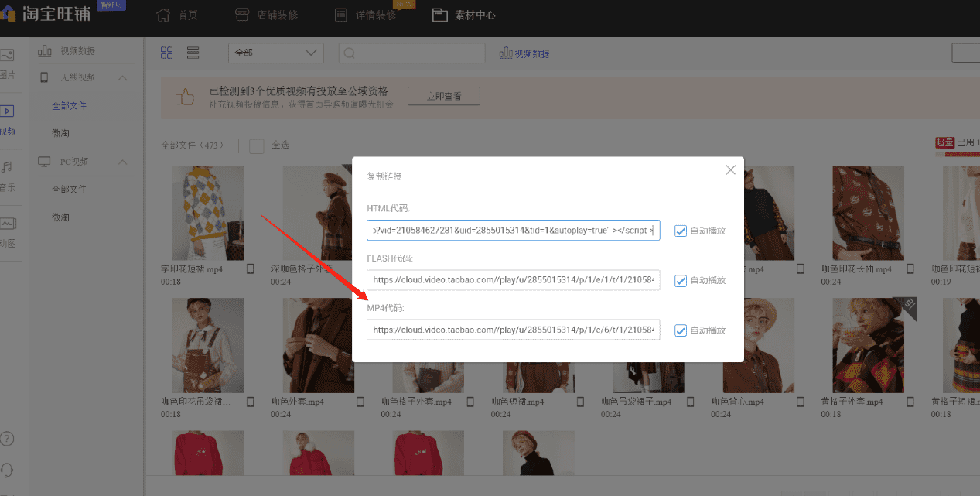Select 全部文件 under 无线视频
The height and width of the screenshot is (496, 980).
pos(70,105)
